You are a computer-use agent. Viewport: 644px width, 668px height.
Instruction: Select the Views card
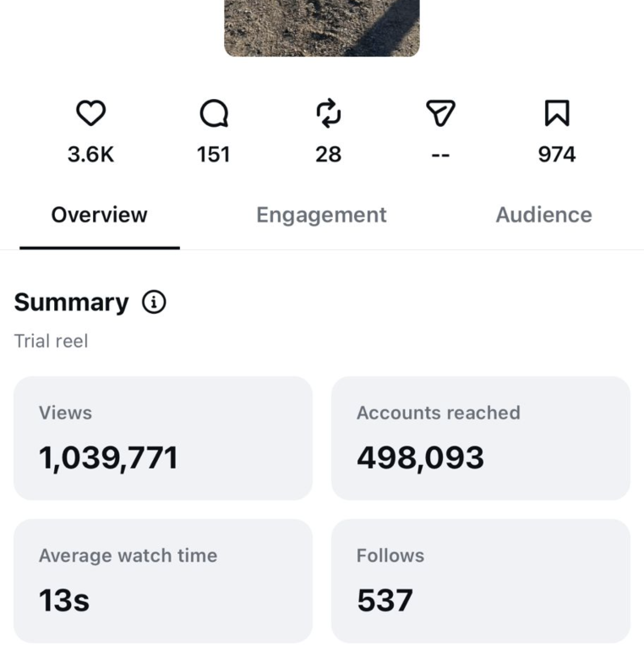163,438
